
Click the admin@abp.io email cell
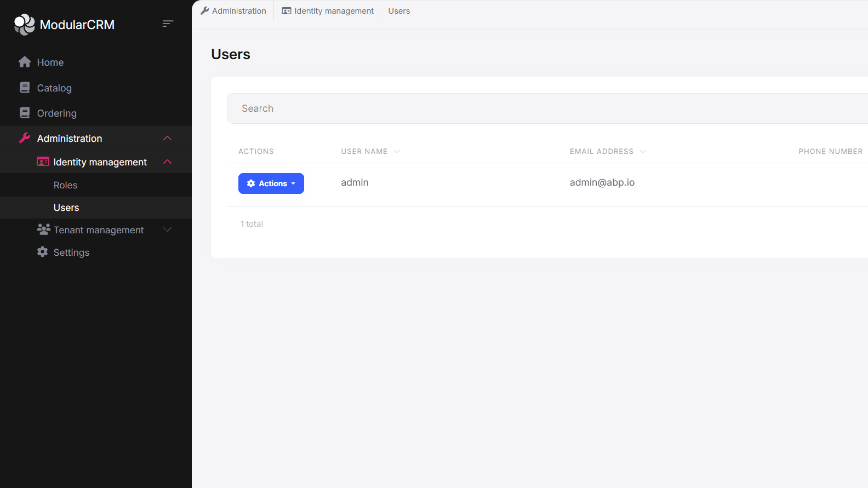tap(602, 182)
